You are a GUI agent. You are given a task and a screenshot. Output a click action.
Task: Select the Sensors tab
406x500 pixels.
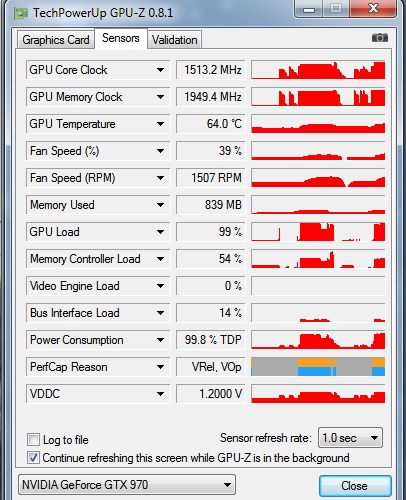point(121,38)
